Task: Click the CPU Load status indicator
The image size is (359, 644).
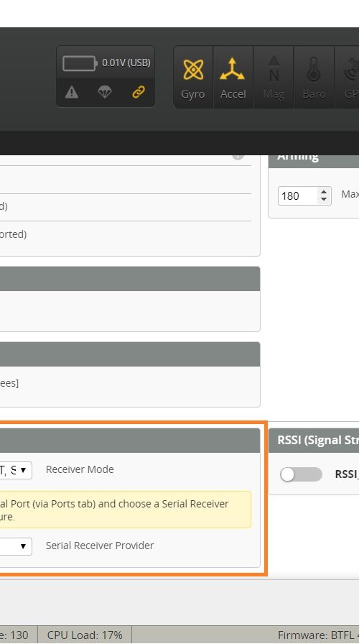Action: [85, 635]
